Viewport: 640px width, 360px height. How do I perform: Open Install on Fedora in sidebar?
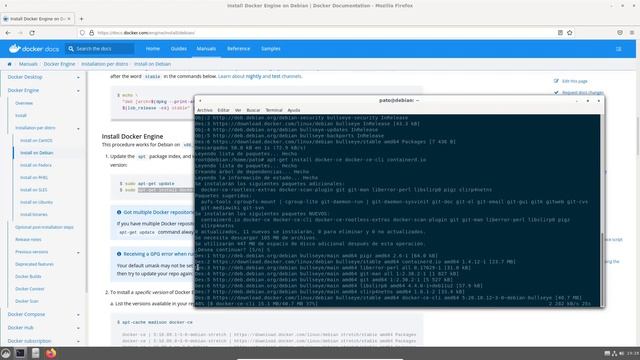click(x=36, y=165)
